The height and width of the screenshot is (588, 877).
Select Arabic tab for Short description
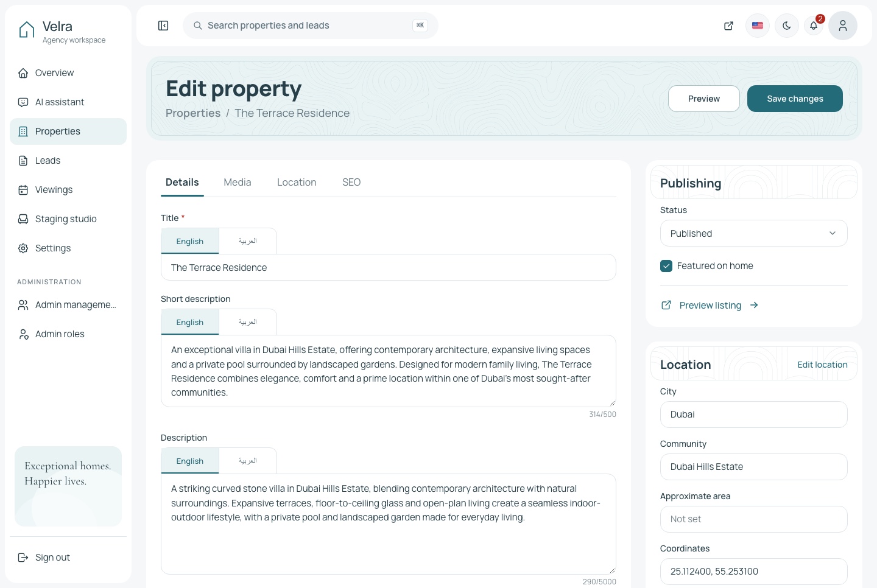pos(248,322)
